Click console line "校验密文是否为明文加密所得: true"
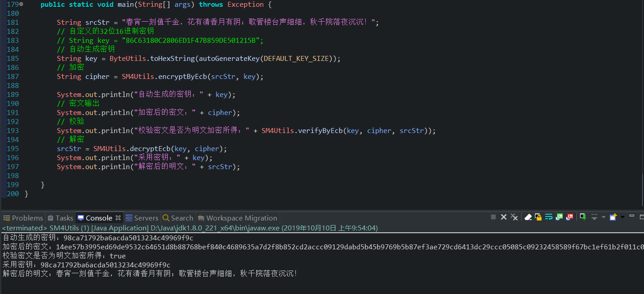Image resolution: width=644 pixels, height=294 pixels. (64, 256)
